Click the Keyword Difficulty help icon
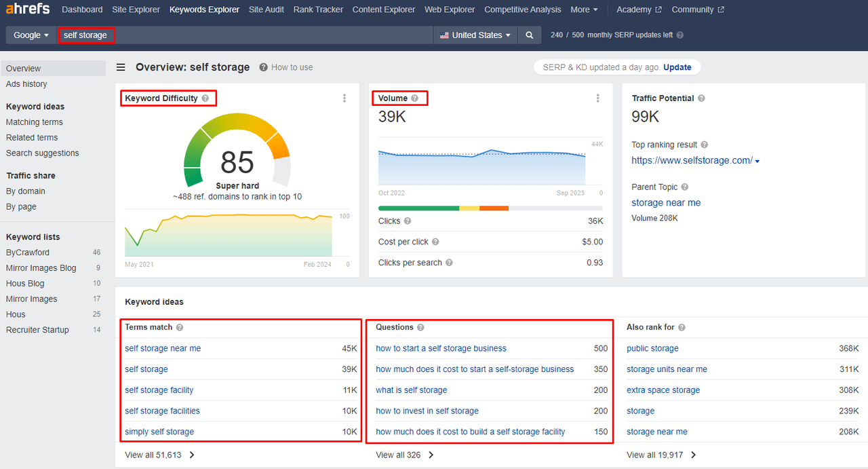868x469 pixels. (205, 98)
